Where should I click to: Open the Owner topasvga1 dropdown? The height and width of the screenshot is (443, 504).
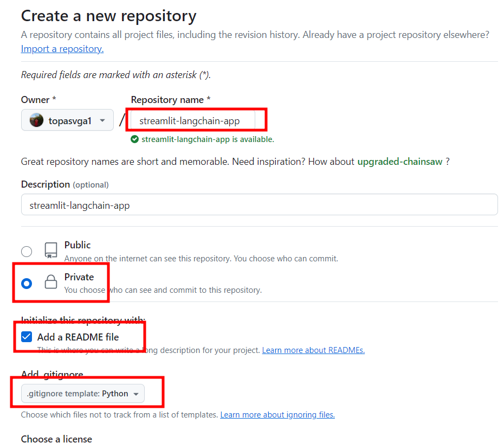[x=68, y=120]
